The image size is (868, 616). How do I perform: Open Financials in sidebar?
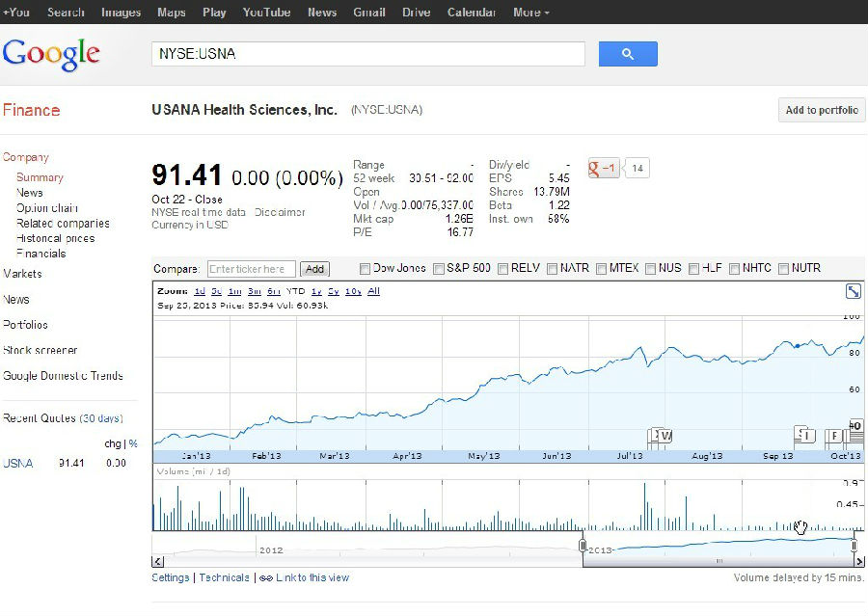point(41,254)
